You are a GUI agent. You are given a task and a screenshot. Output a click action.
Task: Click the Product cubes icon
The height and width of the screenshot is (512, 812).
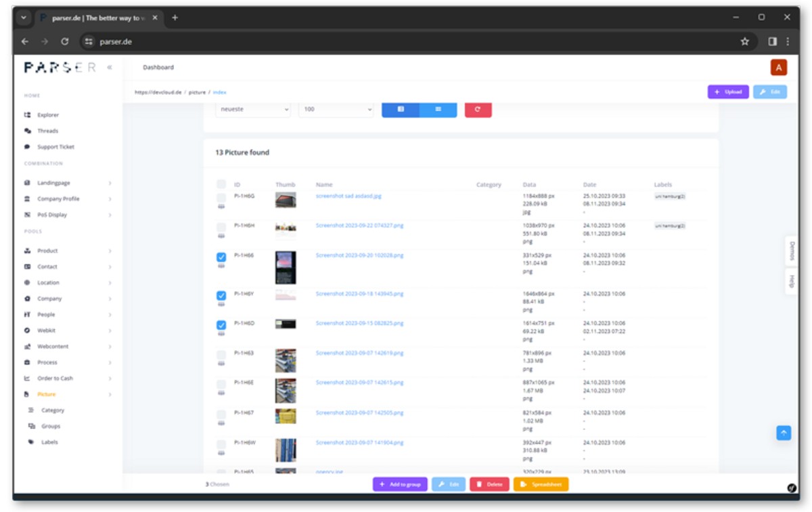tap(27, 251)
